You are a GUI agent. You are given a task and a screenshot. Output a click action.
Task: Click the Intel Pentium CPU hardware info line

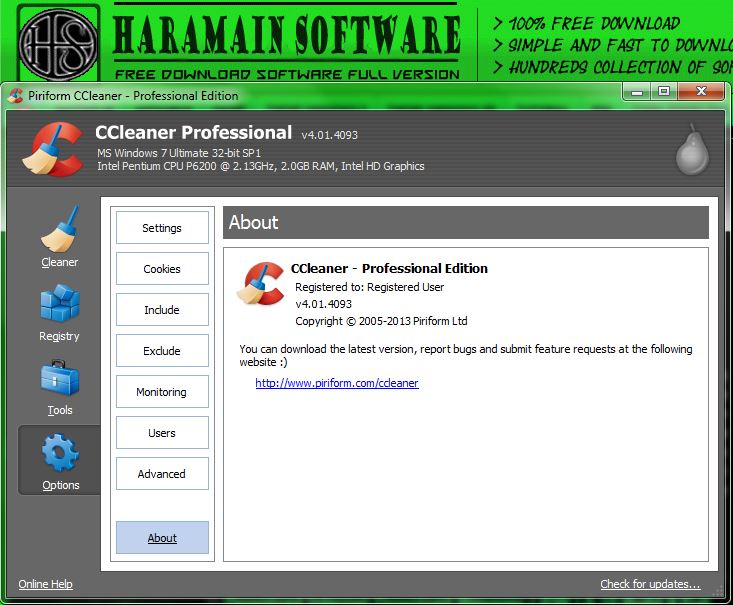[261, 166]
